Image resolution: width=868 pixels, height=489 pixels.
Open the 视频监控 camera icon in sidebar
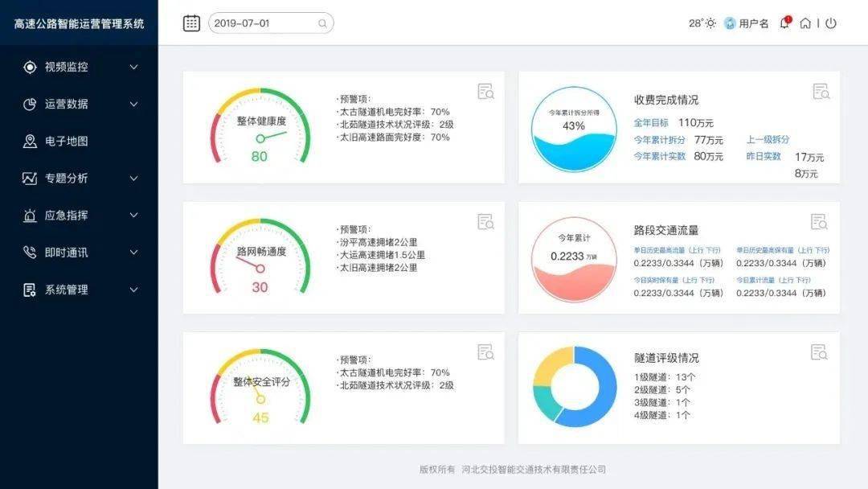[x=31, y=68]
